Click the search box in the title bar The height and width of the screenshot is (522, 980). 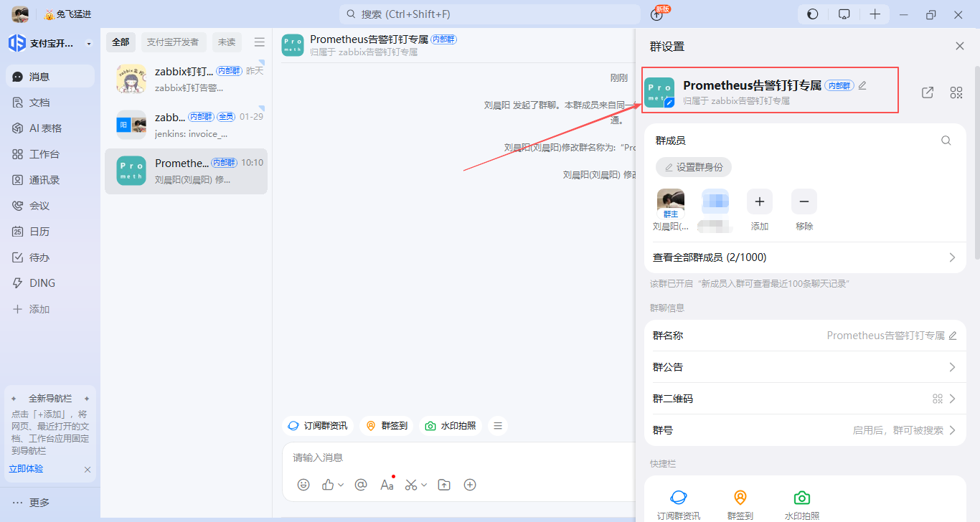pyautogui.click(x=490, y=14)
